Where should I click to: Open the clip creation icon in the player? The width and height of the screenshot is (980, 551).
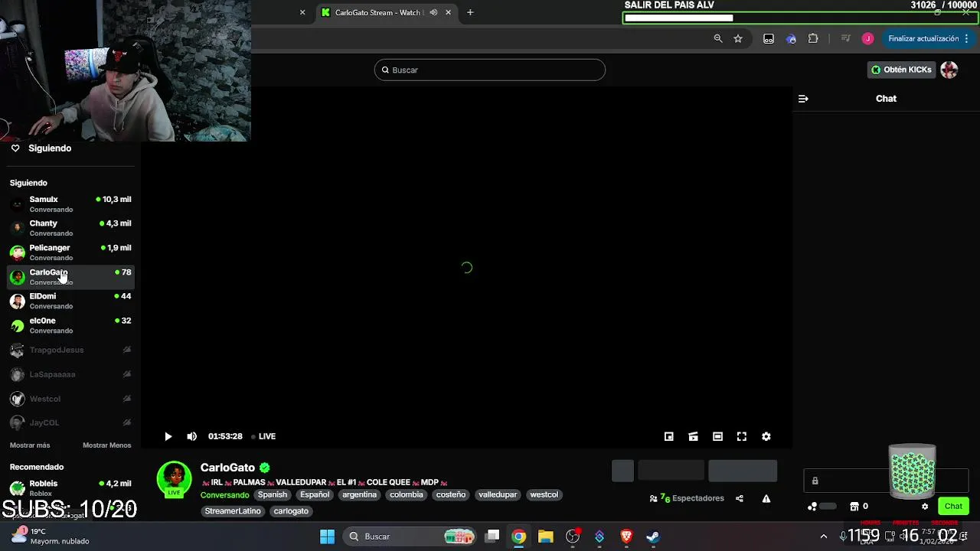693,436
